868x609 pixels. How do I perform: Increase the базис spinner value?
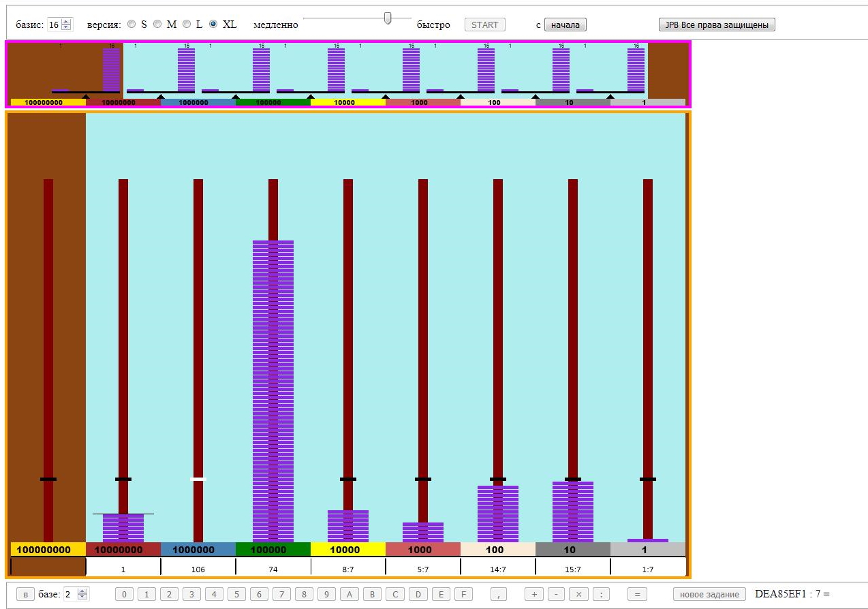(66, 22)
